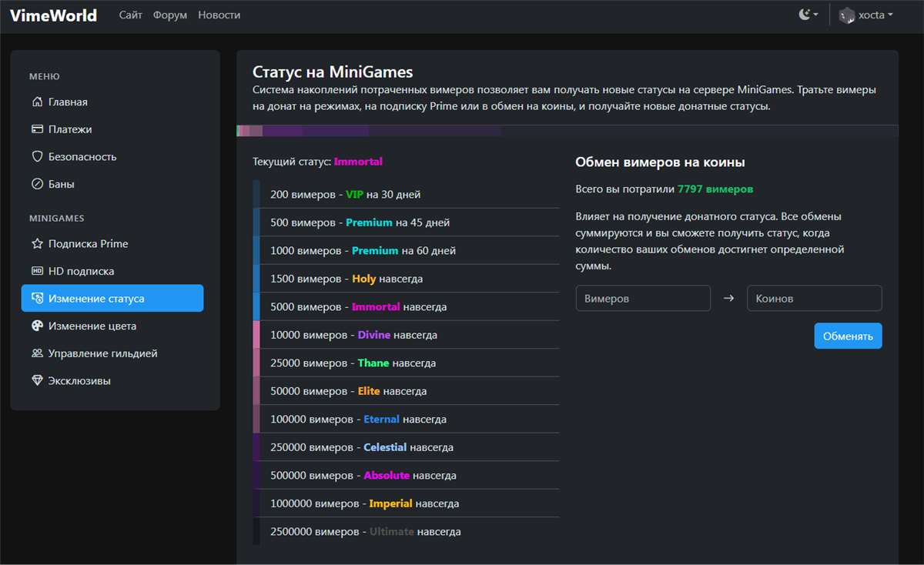Click the '100000 вимеров - Eternal навсегда' row
Viewport: 924px width, 565px height.
pos(406,419)
